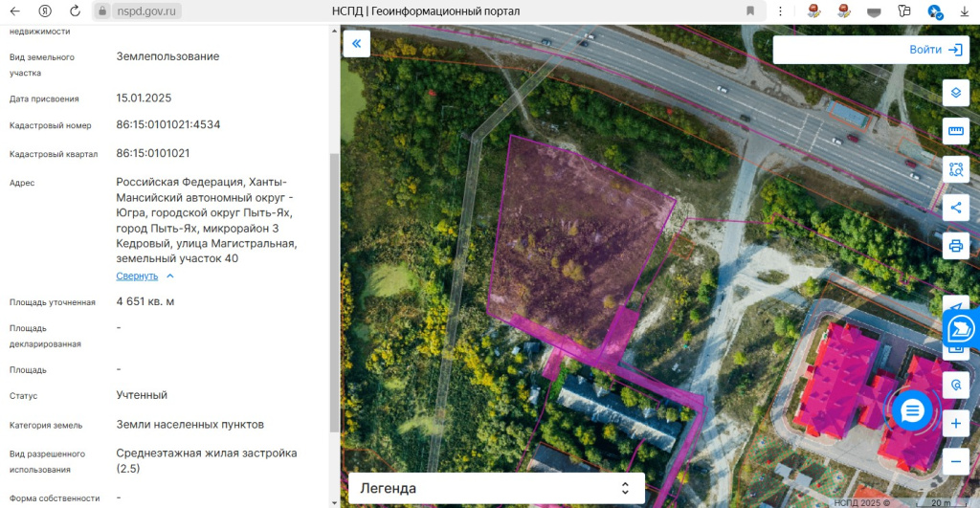Collapse the info panel with double chevron
The height and width of the screenshot is (508, 980).
(x=356, y=43)
